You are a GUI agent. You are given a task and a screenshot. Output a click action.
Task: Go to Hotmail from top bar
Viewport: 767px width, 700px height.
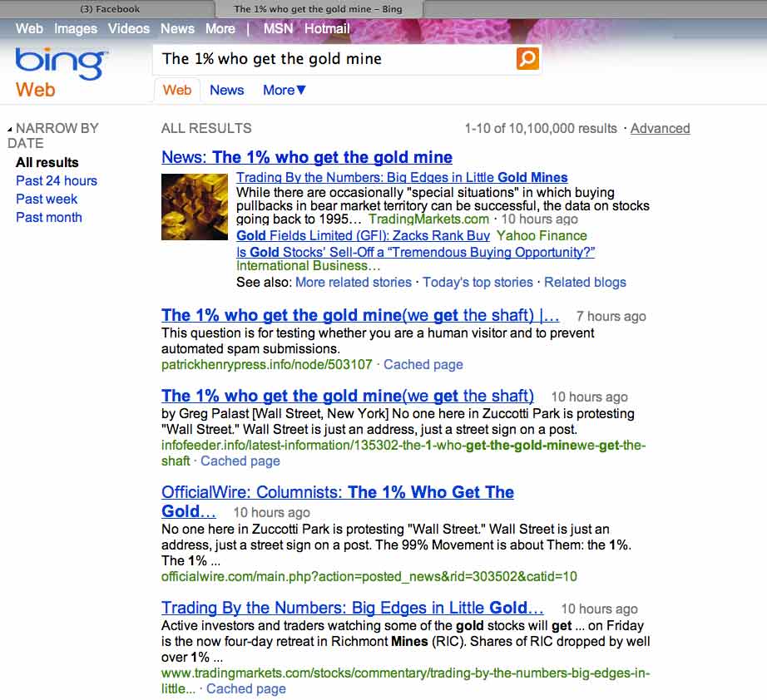coord(327,28)
